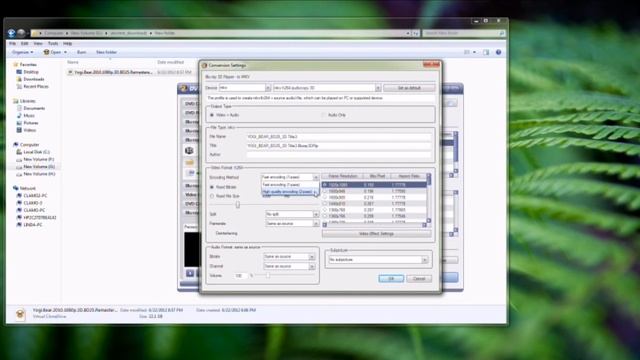Open the Edit menu in Explorer
This screenshot has height=360, width=640.
24,43
